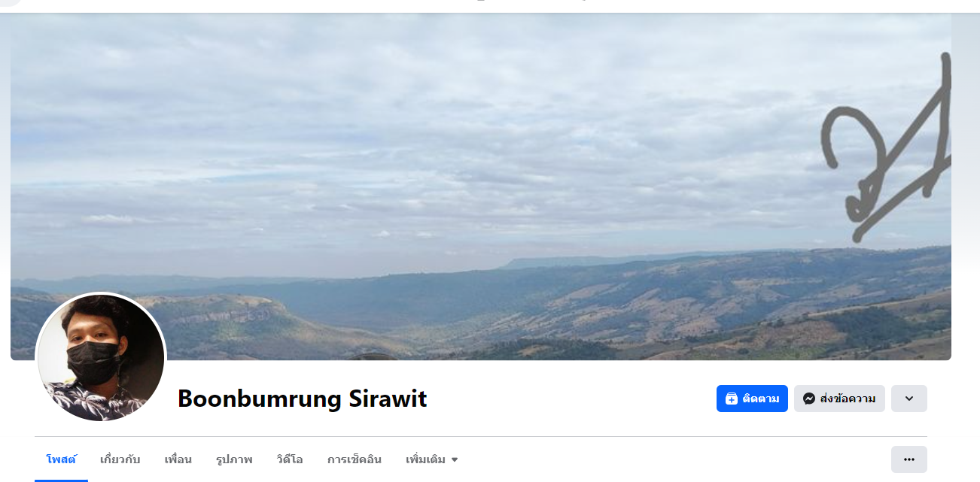Open the การเช็คอิน tab
The image size is (980, 482).
355,459
